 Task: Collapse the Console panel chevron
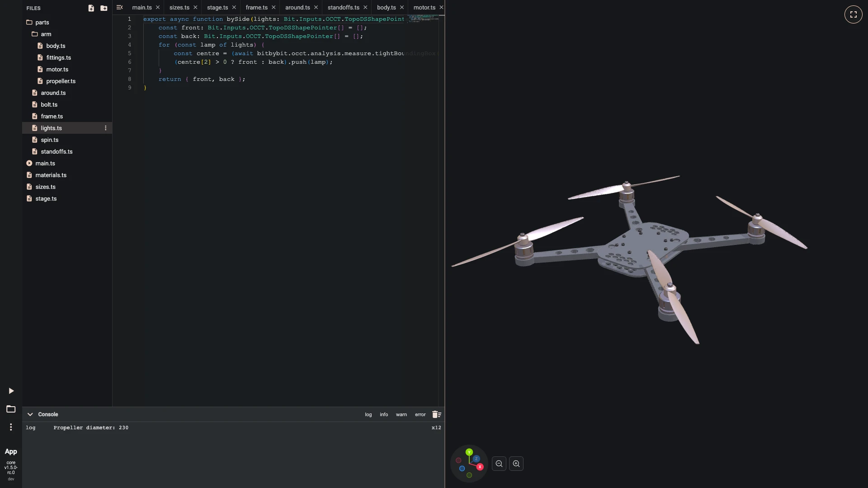(x=30, y=414)
